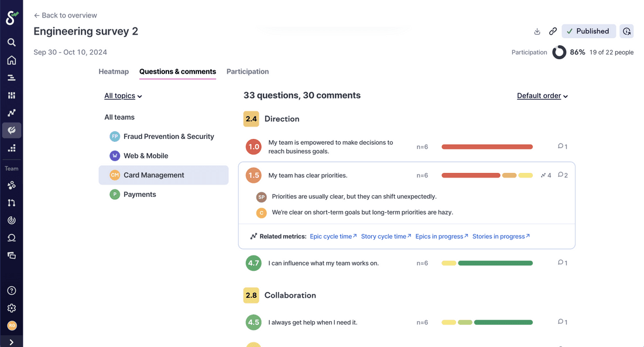Image resolution: width=644 pixels, height=347 pixels.
Task: Click the help question mark icon
Action: tap(11, 291)
